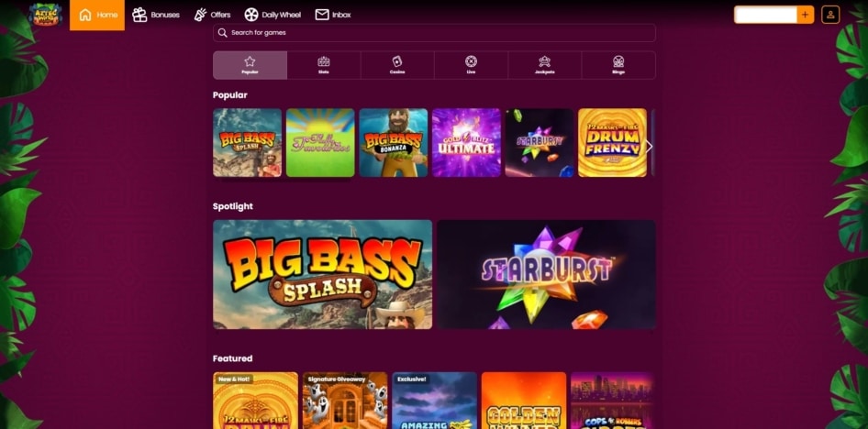Open Big Bass Splash in Popular row

click(x=248, y=143)
